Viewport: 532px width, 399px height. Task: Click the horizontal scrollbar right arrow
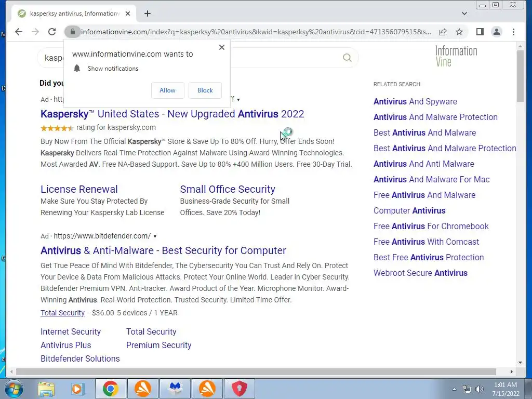(512, 372)
